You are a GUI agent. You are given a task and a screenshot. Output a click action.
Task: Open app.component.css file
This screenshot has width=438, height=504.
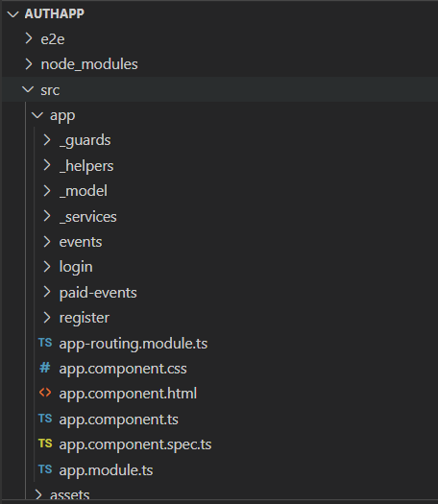(x=123, y=369)
